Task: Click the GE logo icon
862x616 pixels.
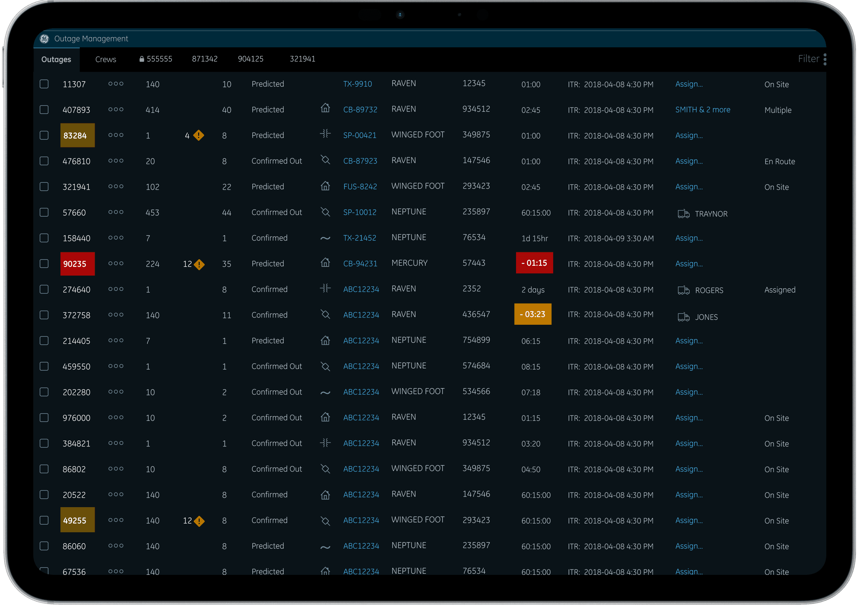Action: point(44,39)
